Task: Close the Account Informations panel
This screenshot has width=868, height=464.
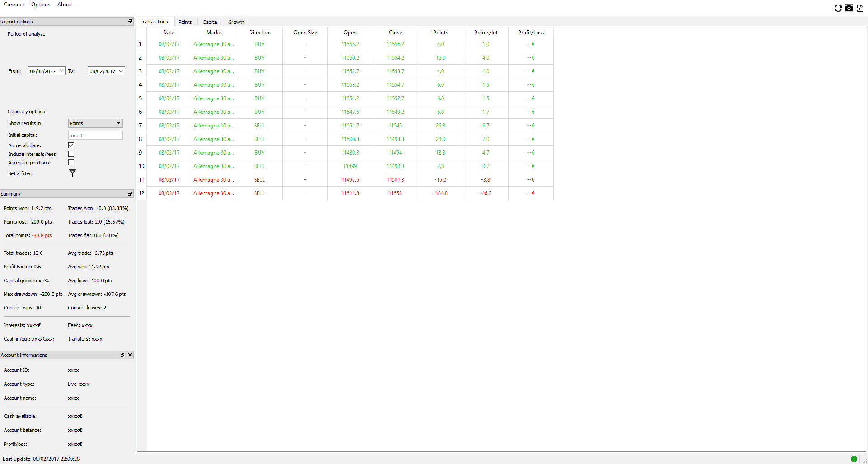Action: tap(130, 355)
